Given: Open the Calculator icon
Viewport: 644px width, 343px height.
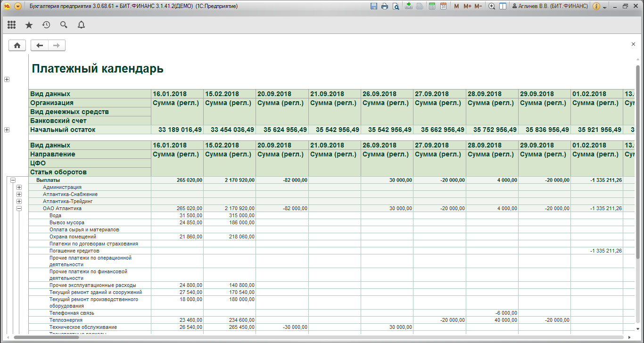Looking at the screenshot, I should 432,6.
